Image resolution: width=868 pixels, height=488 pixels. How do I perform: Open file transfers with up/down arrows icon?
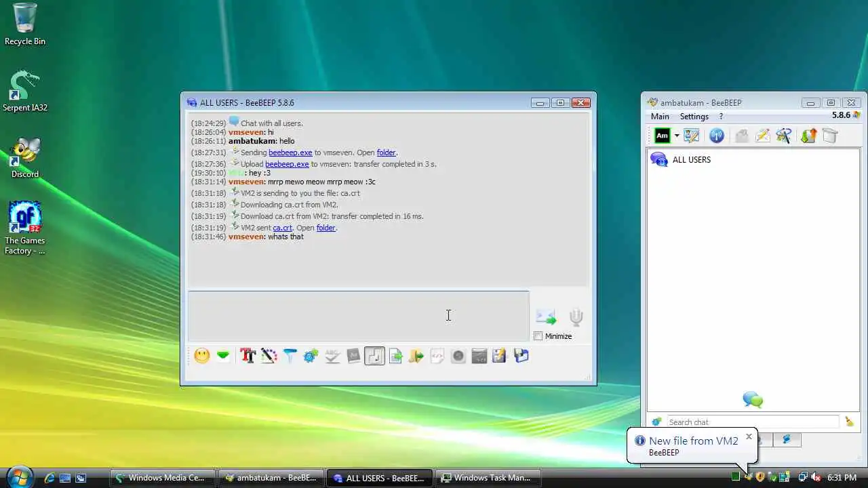pyautogui.click(x=808, y=136)
